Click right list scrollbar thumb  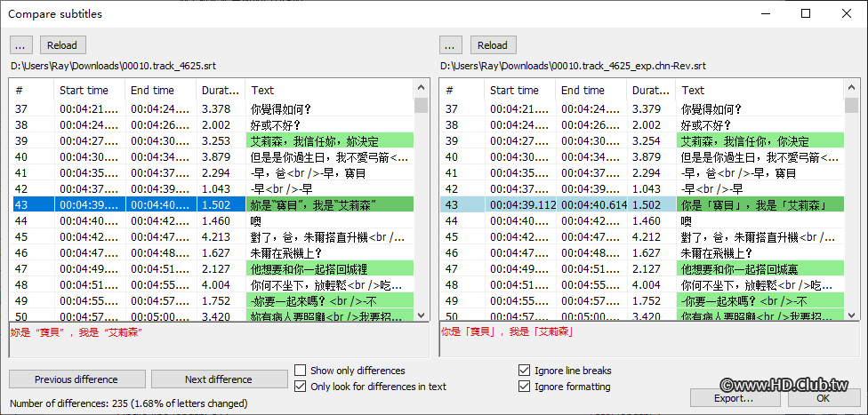tap(851, 105)
